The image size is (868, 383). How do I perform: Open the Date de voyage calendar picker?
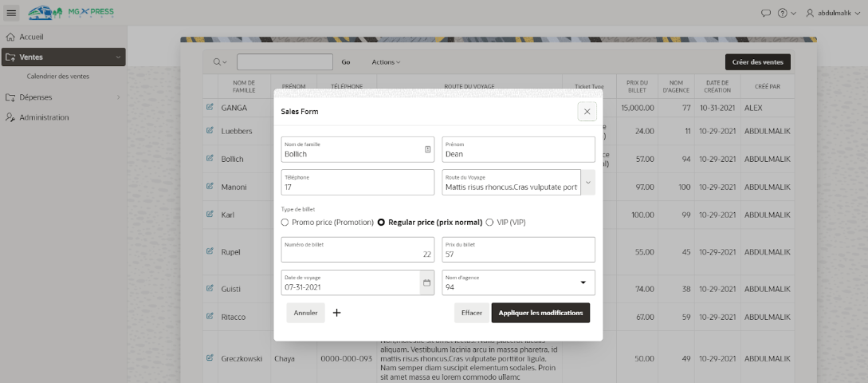(426, 282)
